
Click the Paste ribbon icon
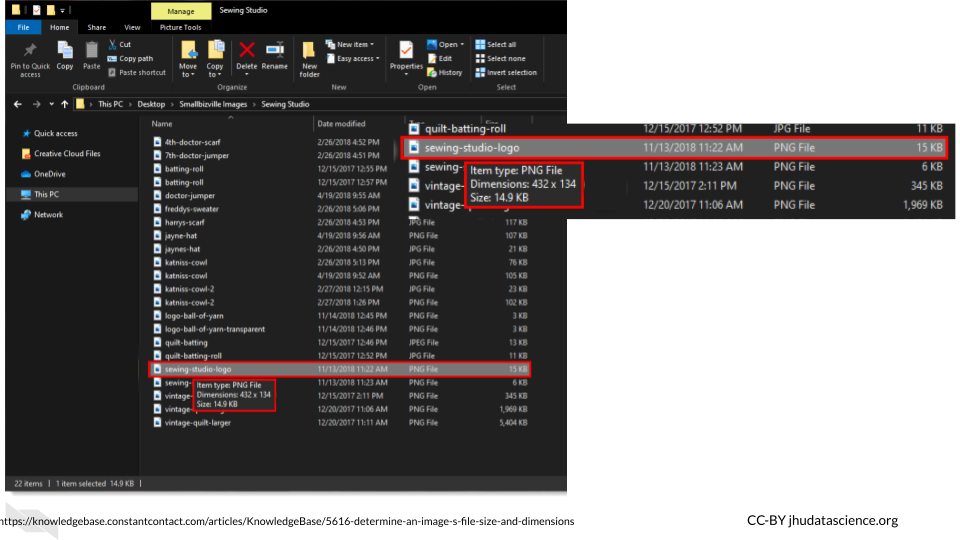tap(91, 50)
